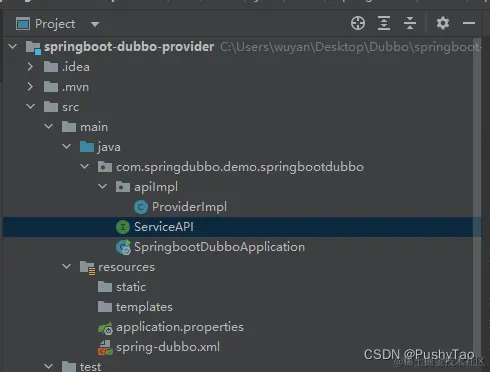Click the templates folder icon
The height and width of the screenshot is (372, 490).
(105, 307)
